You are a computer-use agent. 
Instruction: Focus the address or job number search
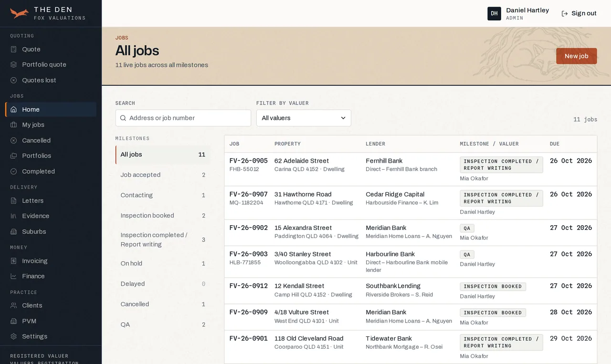183,118
